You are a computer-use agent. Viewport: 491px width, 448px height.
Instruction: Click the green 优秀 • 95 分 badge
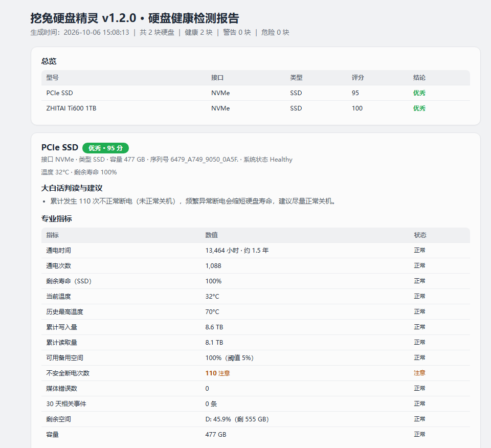coord(105,148)
